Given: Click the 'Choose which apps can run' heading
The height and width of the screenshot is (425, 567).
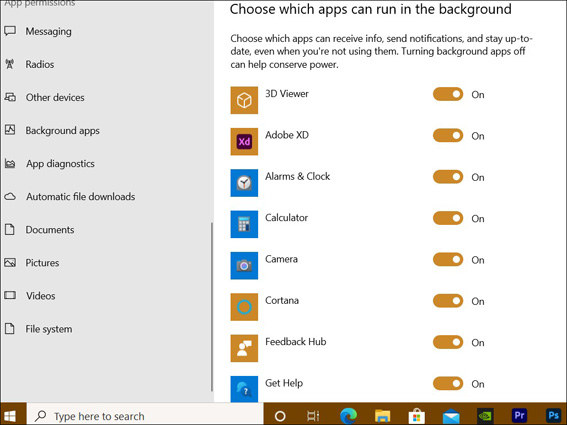Looking at the screenshot, I should click(x=371, y=9).
